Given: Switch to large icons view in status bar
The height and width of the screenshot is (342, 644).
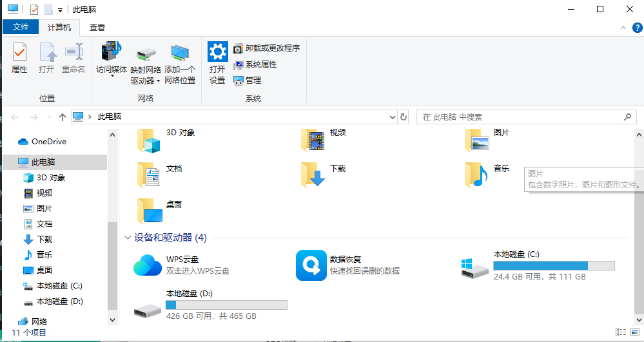Looking at the screenshot, I should (634, 332).
